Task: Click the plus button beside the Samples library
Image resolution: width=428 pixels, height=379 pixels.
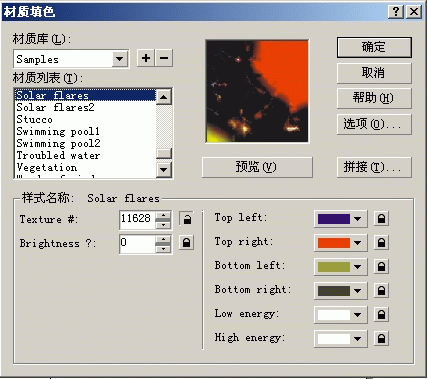Action: coord(146,58)
